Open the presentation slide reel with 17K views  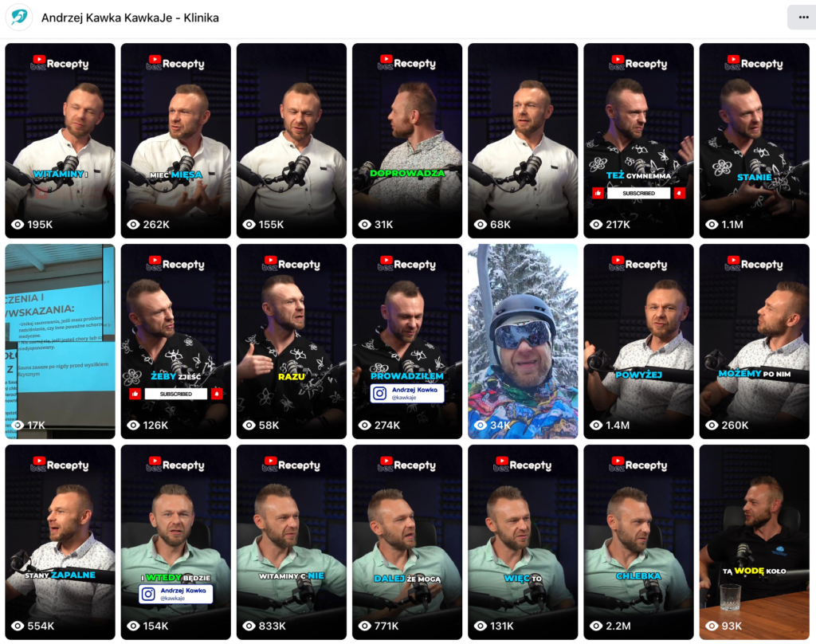[x=60, y=341]
